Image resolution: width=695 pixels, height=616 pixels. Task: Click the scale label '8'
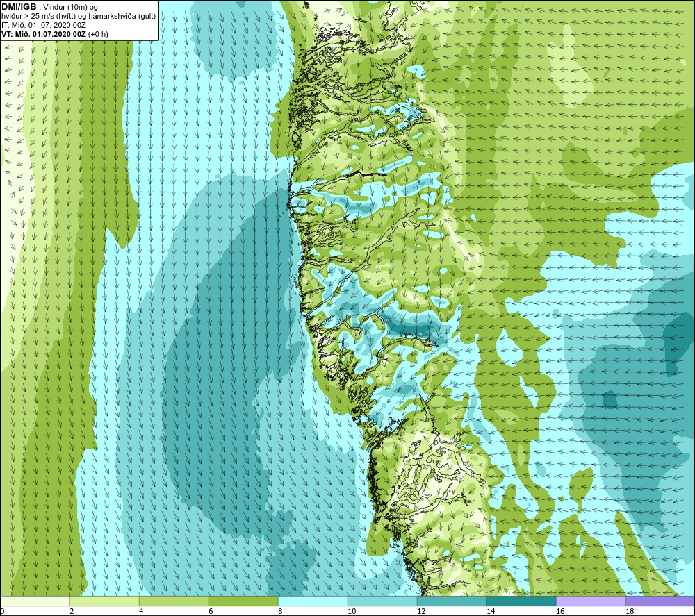(281, 611)
